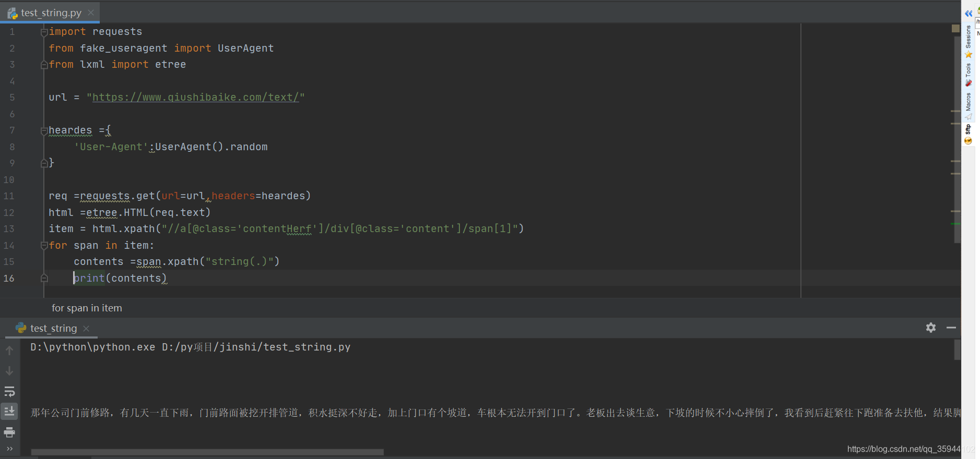Collapse the import block fold marker
The image size is (980, 459).
click(44, 32)
